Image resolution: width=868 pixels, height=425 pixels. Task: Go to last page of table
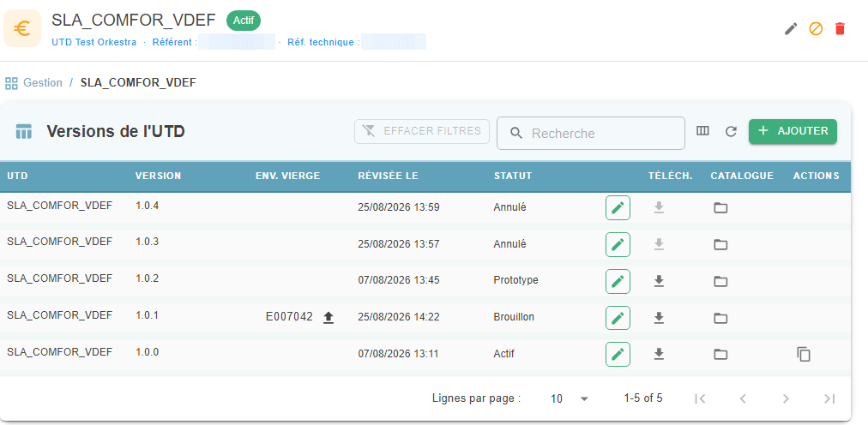coord(829,398)
